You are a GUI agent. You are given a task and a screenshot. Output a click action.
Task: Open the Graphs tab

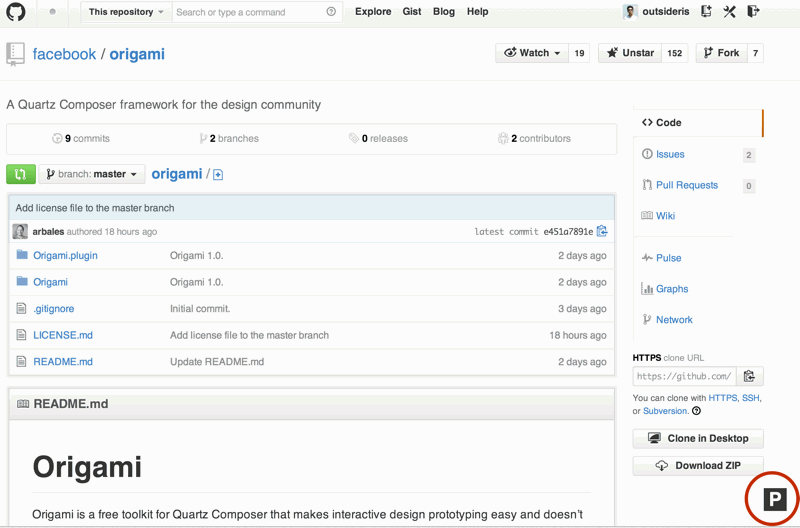coord(672,289)
